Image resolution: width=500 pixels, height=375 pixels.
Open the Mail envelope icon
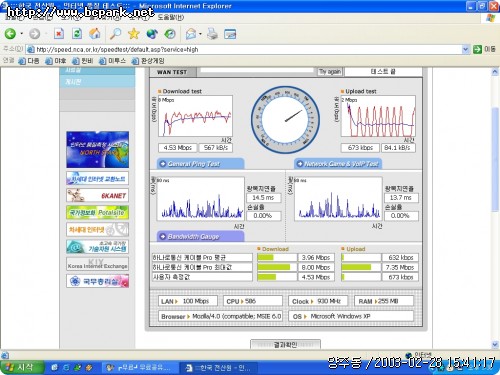[191, 34]
